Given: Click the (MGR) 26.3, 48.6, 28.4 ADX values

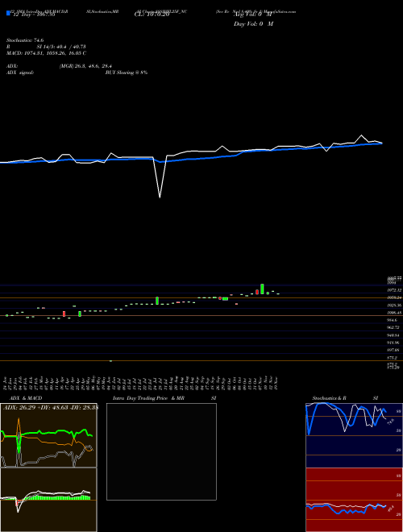Looking at the screenshot, I should (x=85, y=66).
